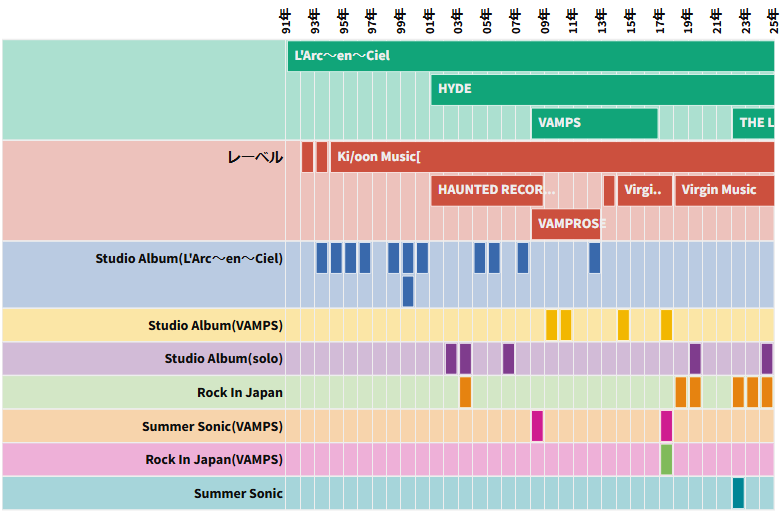Select the HYDE solo career bar
Screen dimensions: 780x515
(x=602, y=89)
